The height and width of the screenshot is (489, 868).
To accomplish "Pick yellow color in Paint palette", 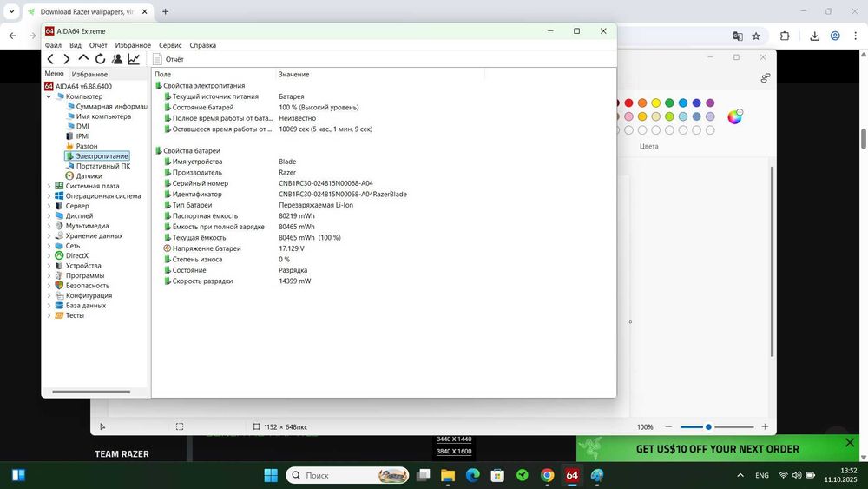I will tap(656, 103).
